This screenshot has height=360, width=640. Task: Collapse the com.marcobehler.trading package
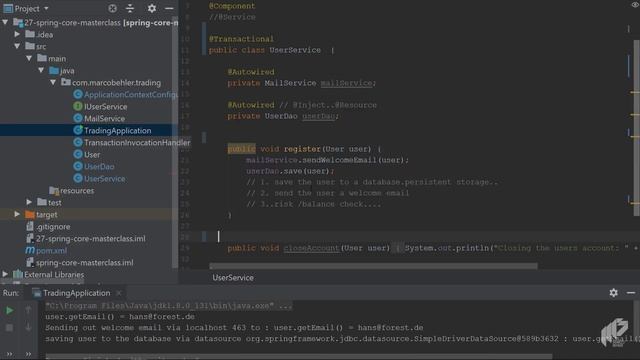click(53, 82)
